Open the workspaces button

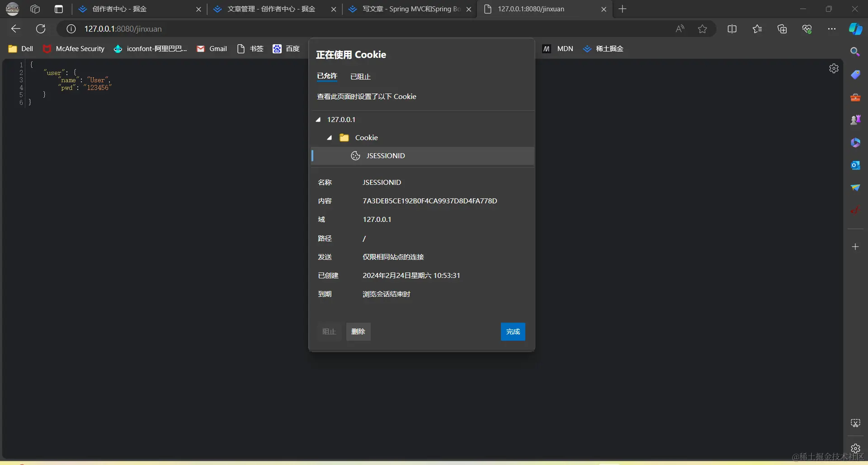tap(35, 9)
